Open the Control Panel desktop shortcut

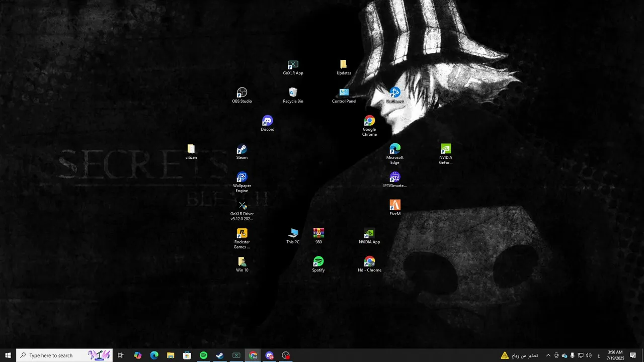coord(344,96)
